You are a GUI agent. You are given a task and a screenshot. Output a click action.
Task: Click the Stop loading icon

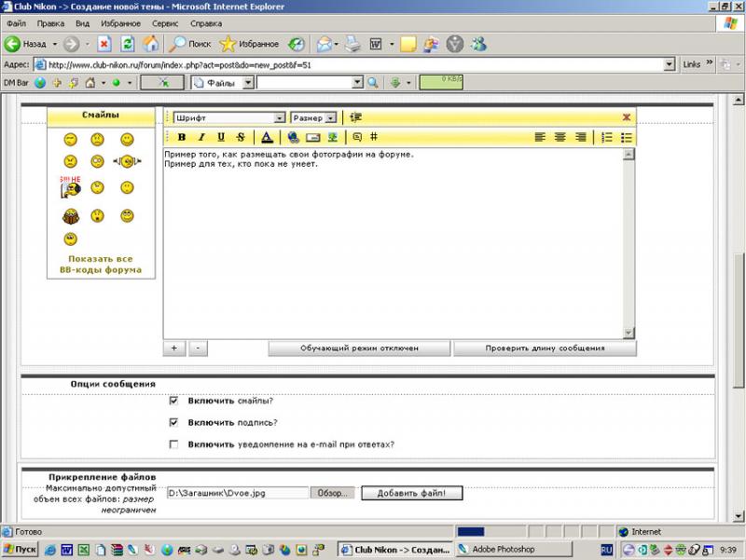104,44
